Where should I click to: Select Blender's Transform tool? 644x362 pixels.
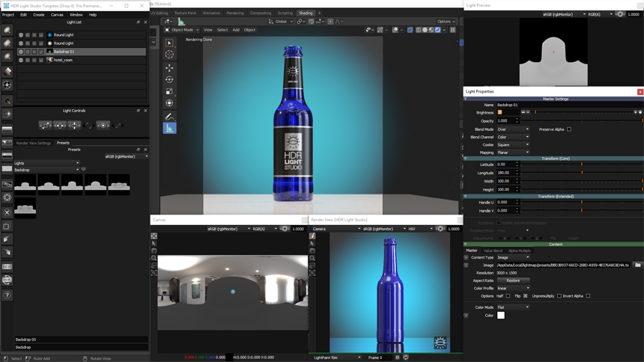[x=169, y=103]
